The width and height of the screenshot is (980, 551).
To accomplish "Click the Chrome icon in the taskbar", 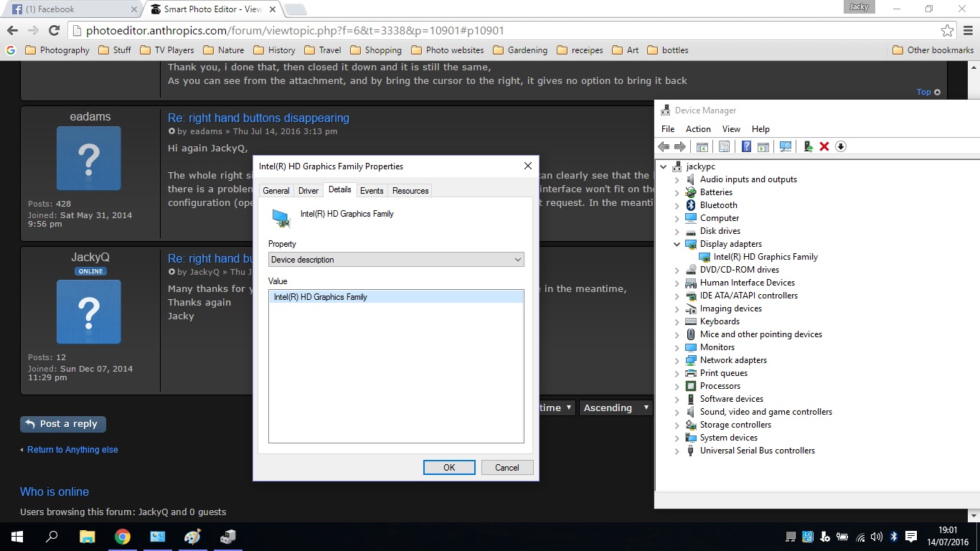I will point(122,537).
